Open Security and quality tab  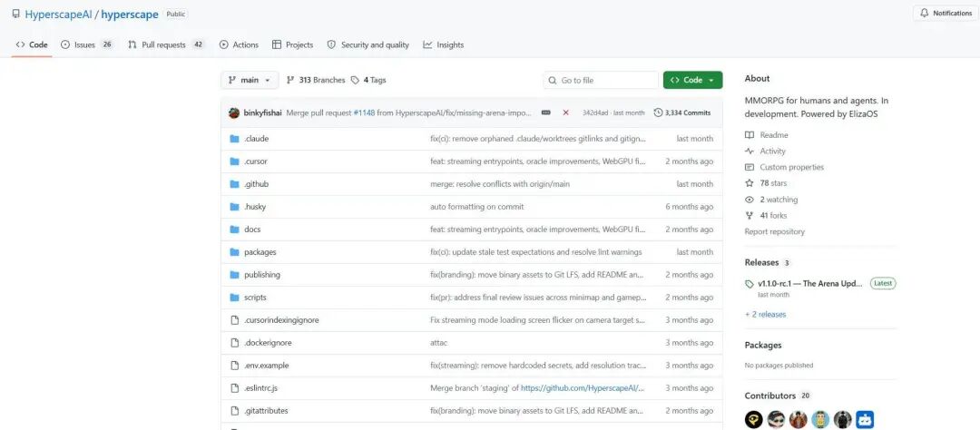pos(368,45)
